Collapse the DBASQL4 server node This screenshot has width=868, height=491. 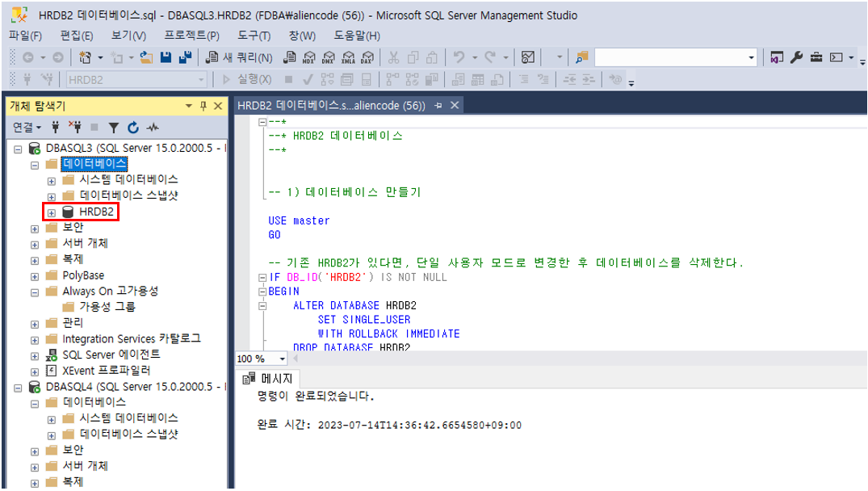click(18, 388)
